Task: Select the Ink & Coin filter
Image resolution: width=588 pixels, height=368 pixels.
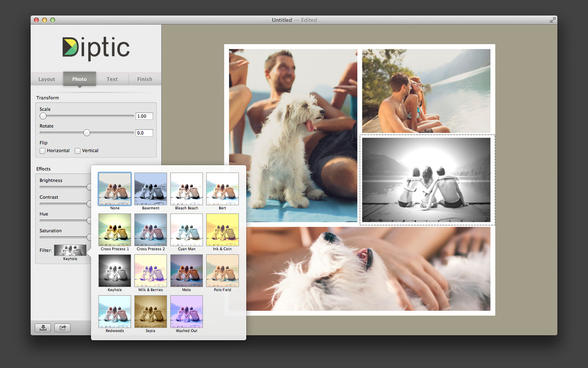Action: (222, 230)
